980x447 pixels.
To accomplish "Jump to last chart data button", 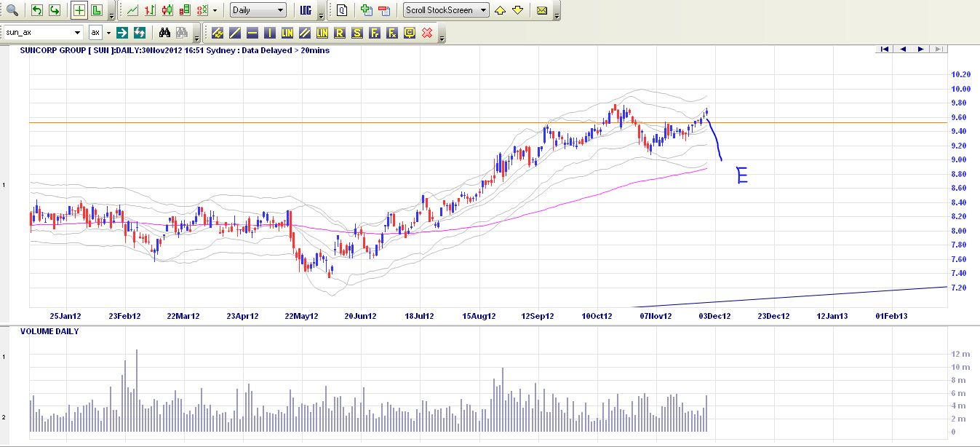I will [939, 50].
